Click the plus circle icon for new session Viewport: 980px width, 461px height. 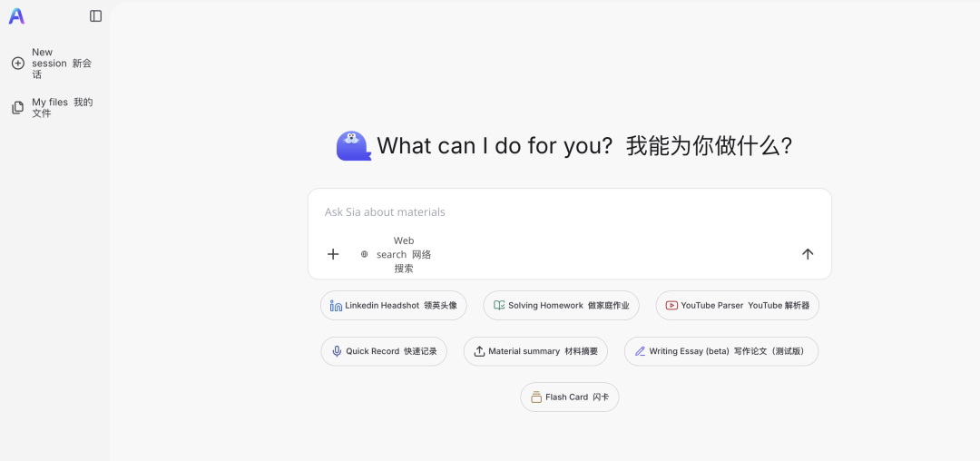(x=18, y=64)
